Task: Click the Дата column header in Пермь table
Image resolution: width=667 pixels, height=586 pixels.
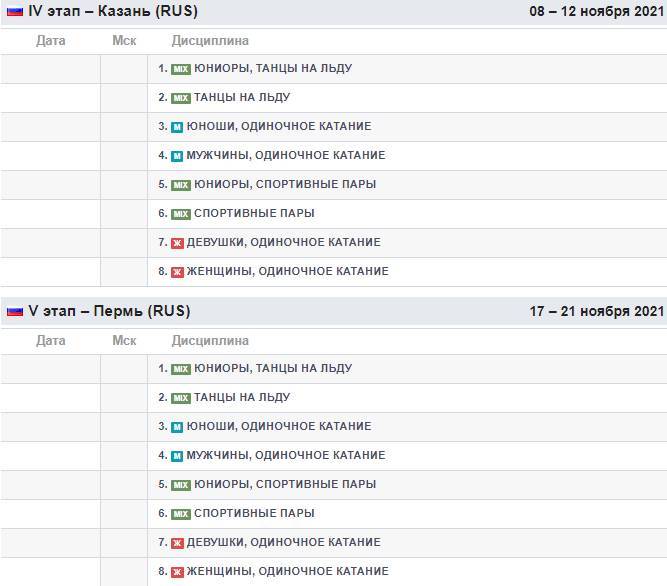Action: coord(50,341)
